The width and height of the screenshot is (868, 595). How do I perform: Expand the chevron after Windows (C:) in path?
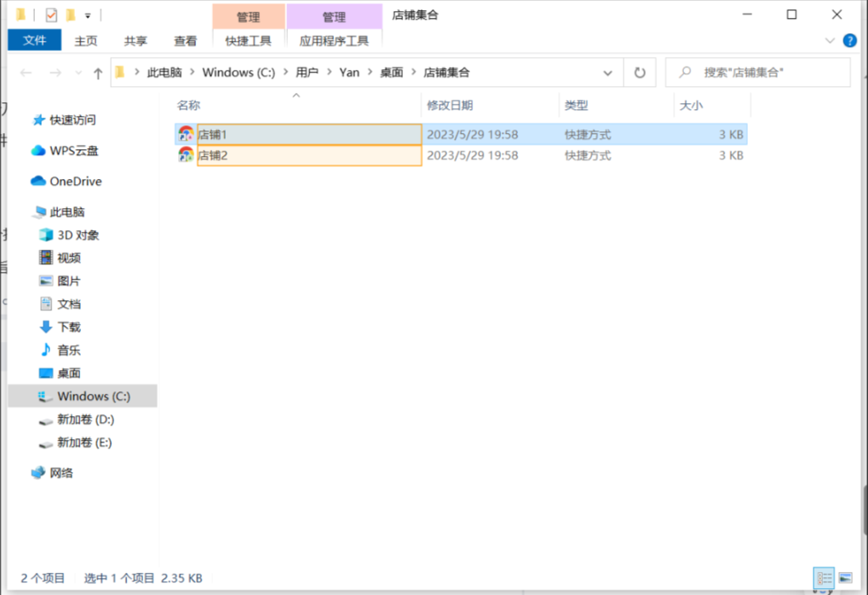coord(285,72)
